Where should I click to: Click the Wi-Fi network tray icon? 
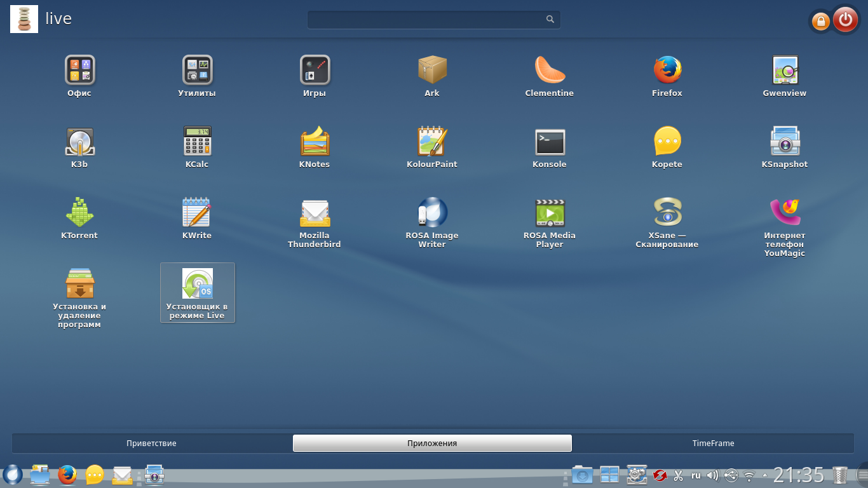[750, 475]
